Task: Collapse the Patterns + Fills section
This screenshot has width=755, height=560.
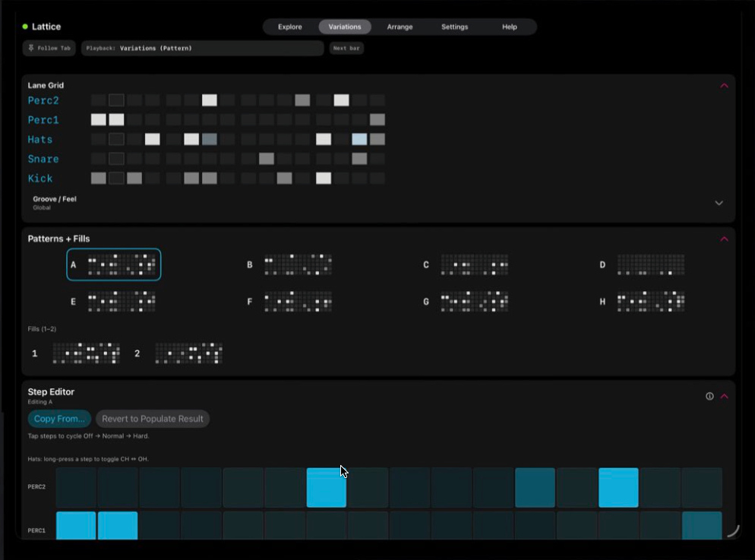Action: click(x=724, y=239)
